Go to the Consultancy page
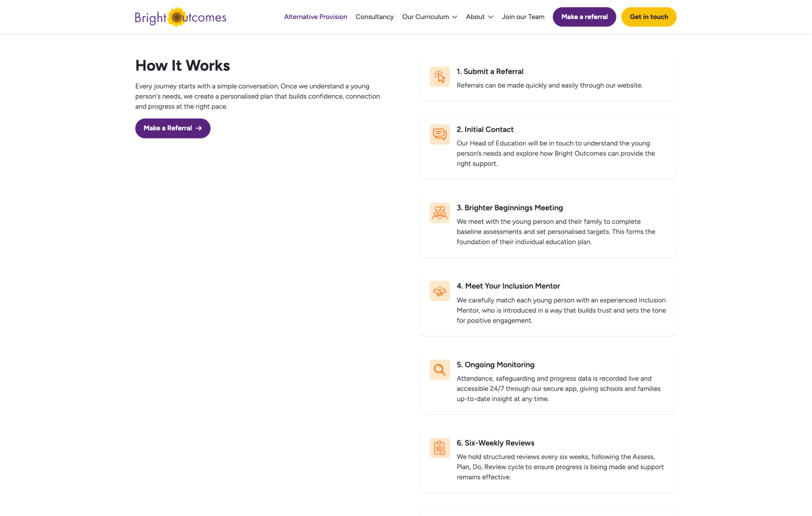Screen dimensions: 812x516 pyautogui.click(x=374, y=17)
